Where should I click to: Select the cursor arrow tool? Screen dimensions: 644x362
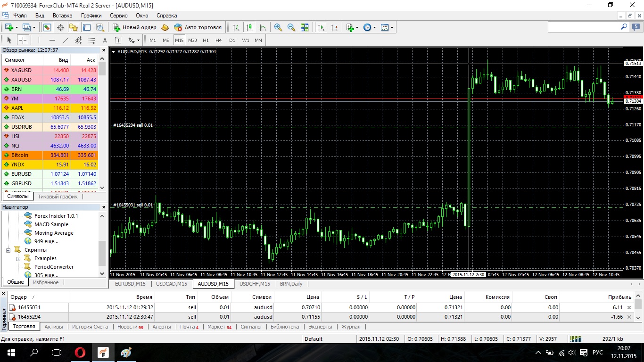click(9, 40)
